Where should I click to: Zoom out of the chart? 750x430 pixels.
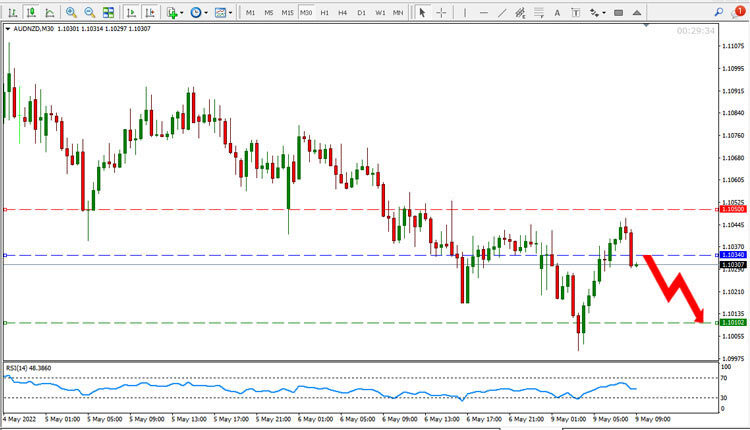(89, 12)
